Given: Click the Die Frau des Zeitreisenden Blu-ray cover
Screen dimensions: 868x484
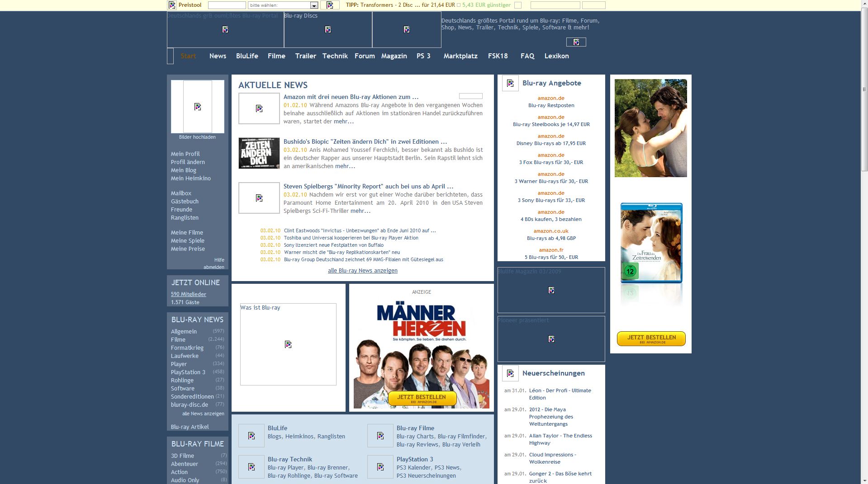Looking at the screenshot, I should [x=651, y=243].
